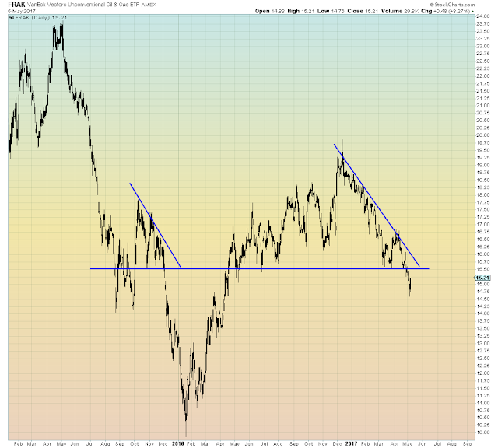
Task: Click the 5-May-2017 date under the ticker
Action: (22, 11)
